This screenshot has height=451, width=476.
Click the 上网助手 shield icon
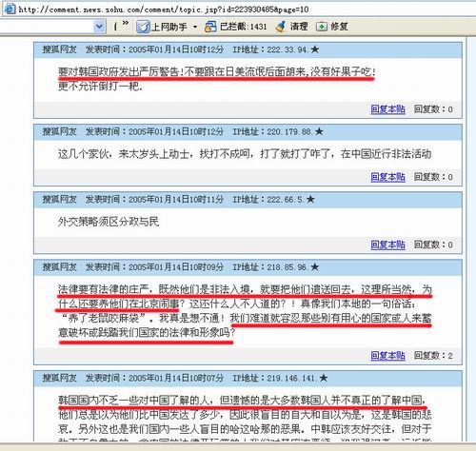point(143,27)
